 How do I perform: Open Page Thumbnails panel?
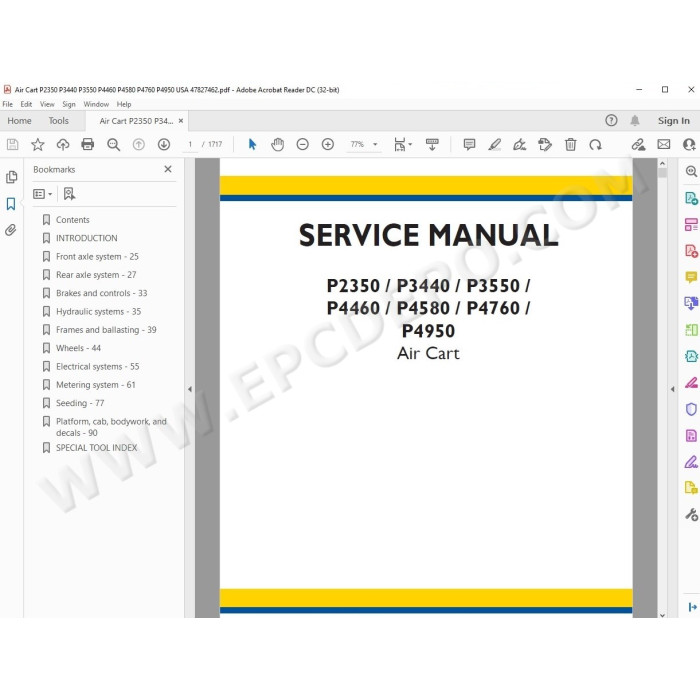click(x=11, y=177)
